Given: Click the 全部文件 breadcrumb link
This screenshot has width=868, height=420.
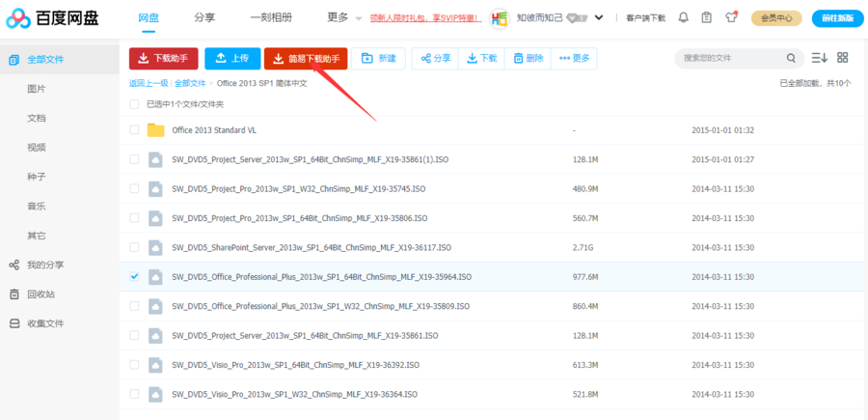Looking at the screenshot, I should click(190, 84).
